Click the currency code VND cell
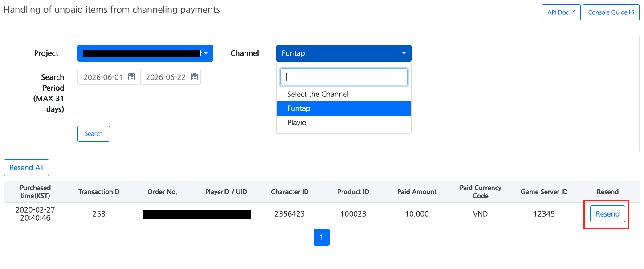 pos(481,214)
